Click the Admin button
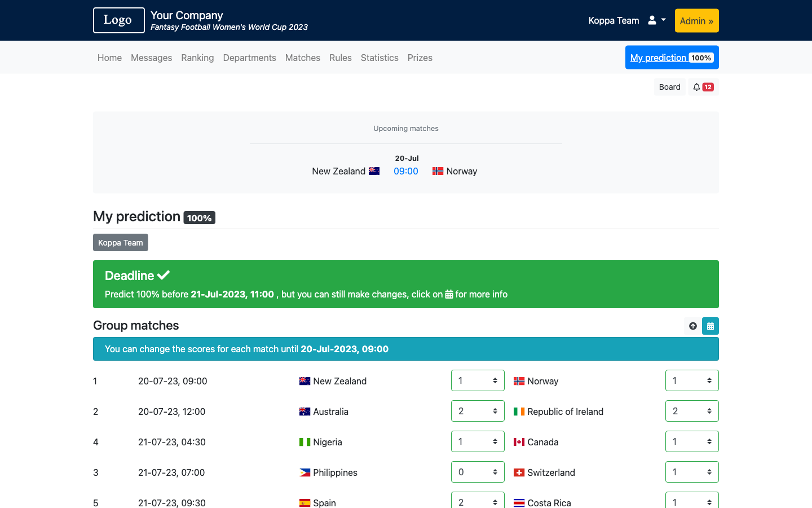 pos(696,20)
